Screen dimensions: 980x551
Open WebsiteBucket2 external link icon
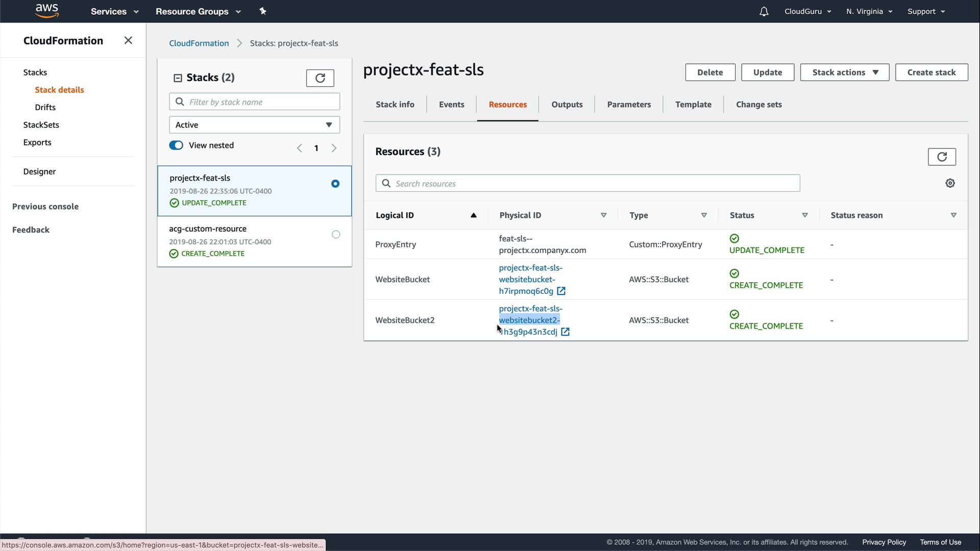565,332
